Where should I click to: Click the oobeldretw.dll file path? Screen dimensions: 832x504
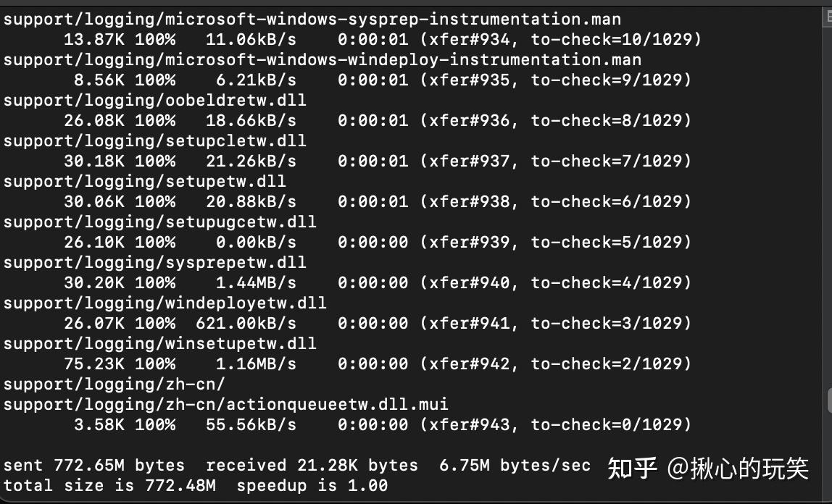coord(155,101)
